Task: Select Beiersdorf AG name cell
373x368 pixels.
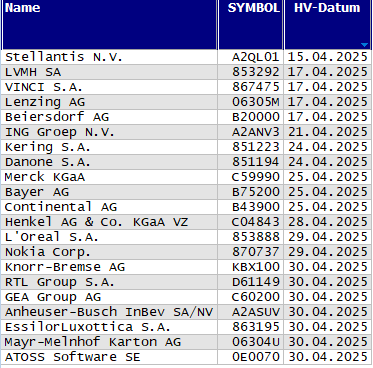Action: pyautogui.click(x=110, y=117)
